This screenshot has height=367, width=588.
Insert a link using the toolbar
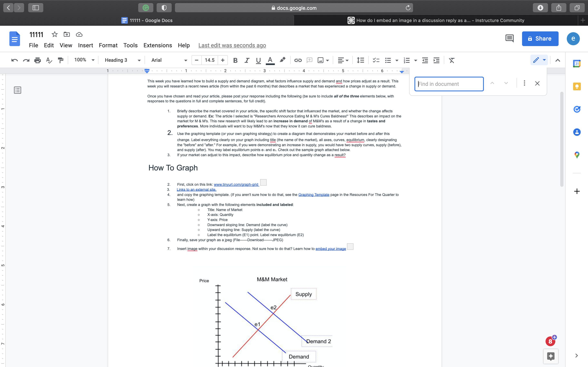click(298, 60)
